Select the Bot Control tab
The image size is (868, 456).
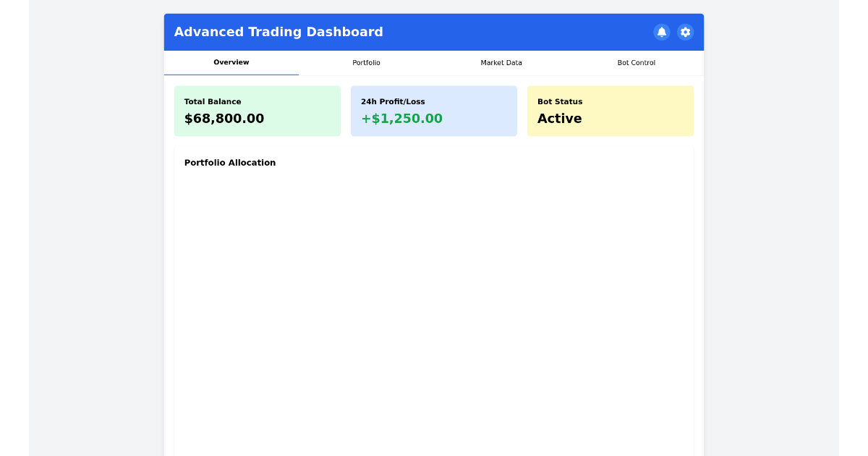[637, 63]
